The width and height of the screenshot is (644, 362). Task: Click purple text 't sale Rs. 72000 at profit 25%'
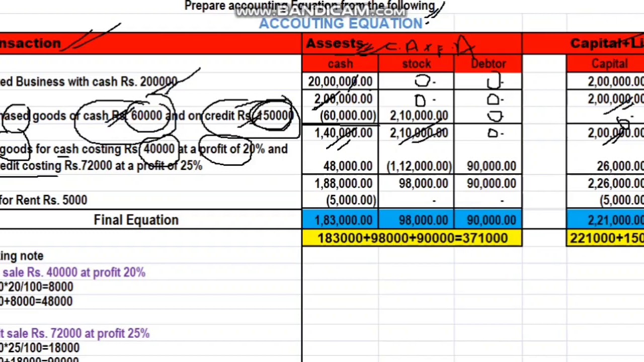74,333
